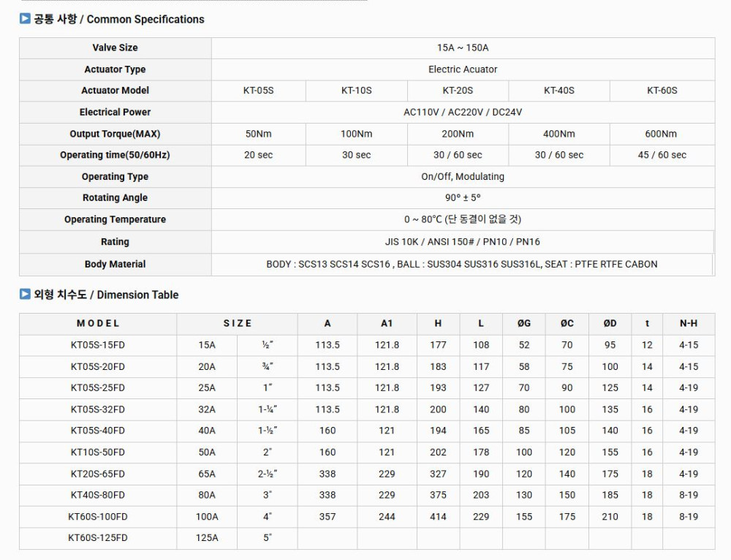
Task: Select the KT60S-125FD model row
Action: click(97, 538)
